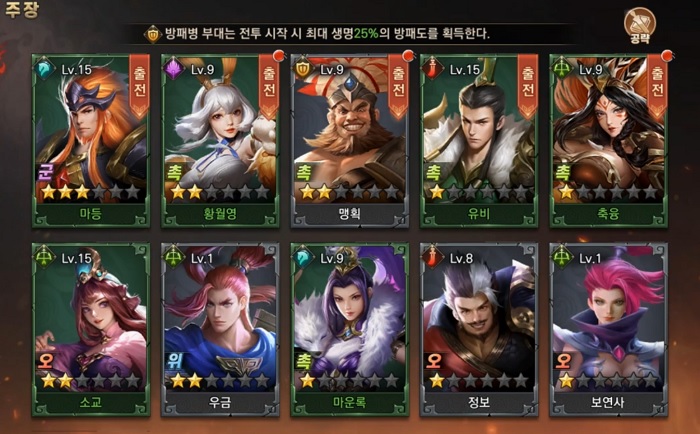Toggle the 출전 deploy banner on 축융
The height and width of the screenshot is (434, 700).
[657, 86]
